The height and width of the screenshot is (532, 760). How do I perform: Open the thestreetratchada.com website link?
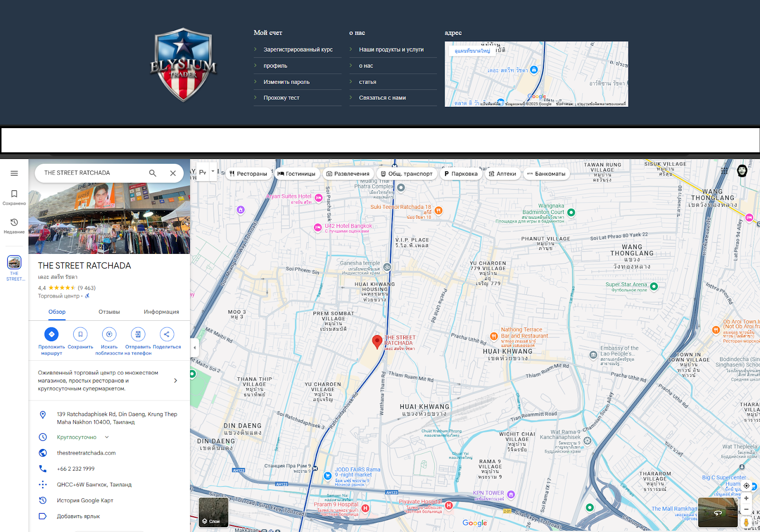click(86, 453)
